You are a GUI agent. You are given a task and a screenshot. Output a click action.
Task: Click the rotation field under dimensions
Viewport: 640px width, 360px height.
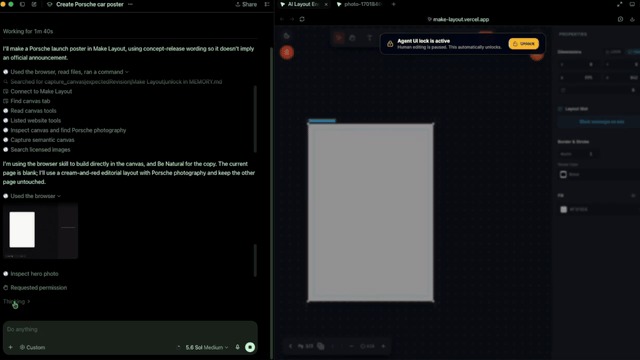tap(598, 90)
